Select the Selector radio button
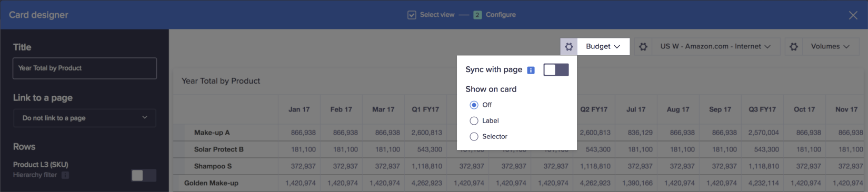This screenshot has width=868, height=192. [x=474, y=136]
